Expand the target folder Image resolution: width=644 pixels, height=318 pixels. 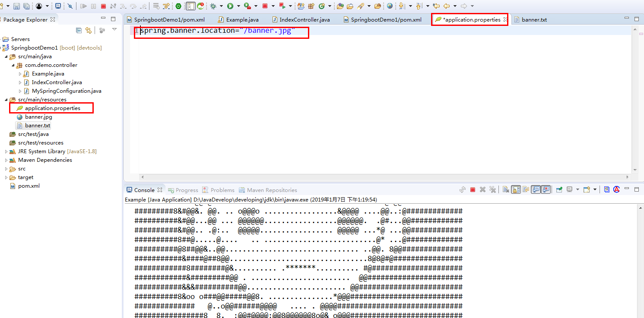pos(6,177)
